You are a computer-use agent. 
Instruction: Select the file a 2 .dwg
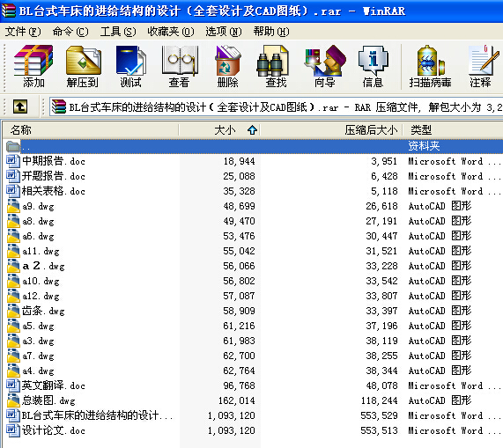tap(43, 266)
